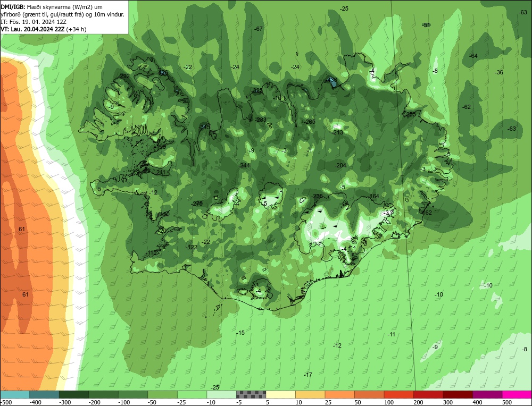Click the '-51' value in the northeast sea
Image resolution: width=532 pixels, height=406 pixels.
[426, 25]
